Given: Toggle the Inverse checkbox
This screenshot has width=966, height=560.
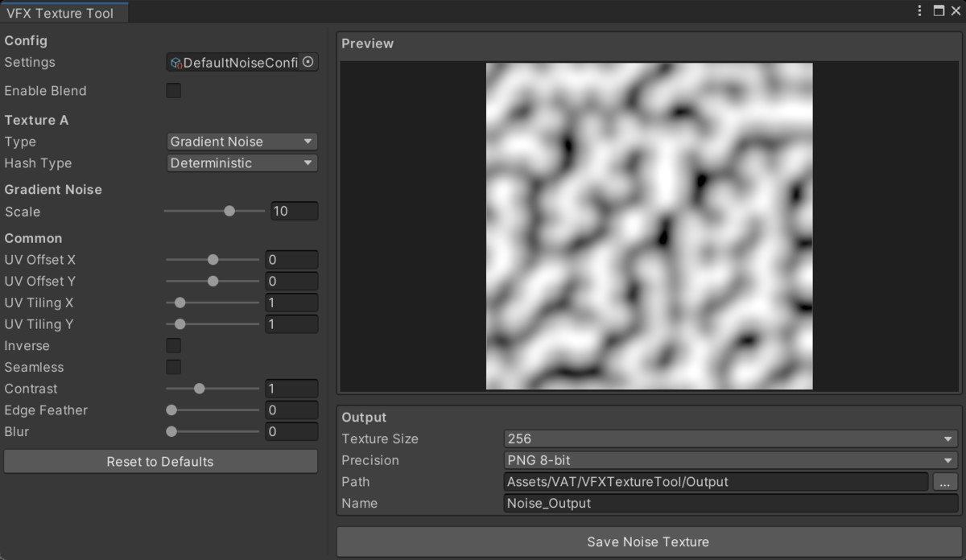Looking at the screenshot, I should 173,346.
